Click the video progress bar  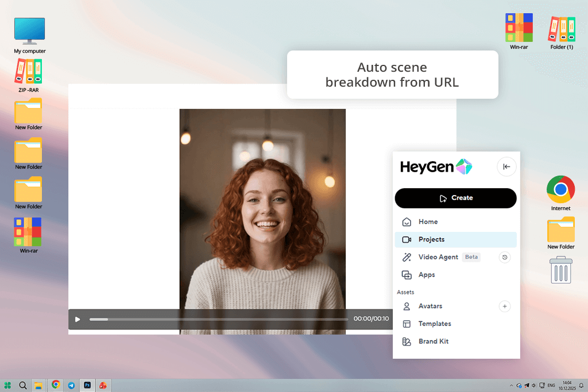click(219, 319)
